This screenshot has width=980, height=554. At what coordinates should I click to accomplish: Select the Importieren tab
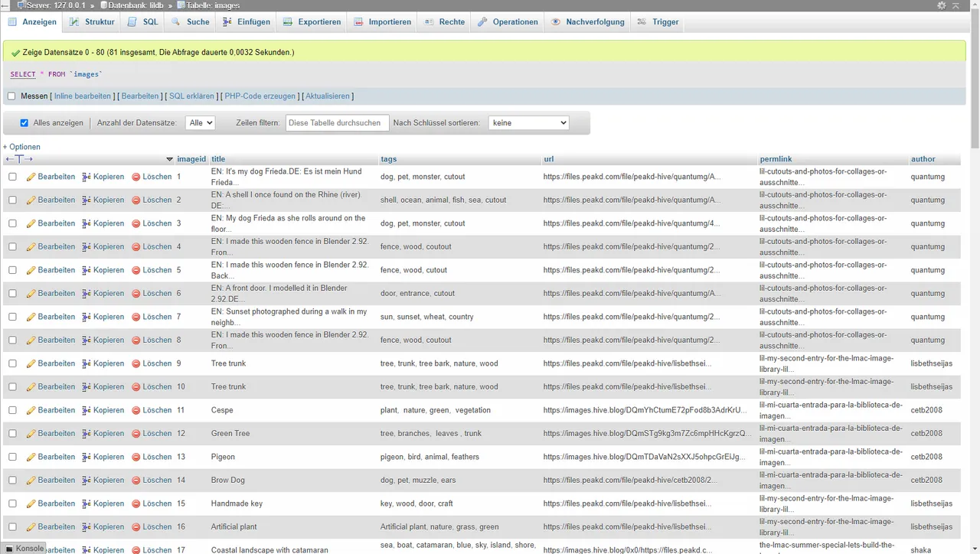point(382,22)
